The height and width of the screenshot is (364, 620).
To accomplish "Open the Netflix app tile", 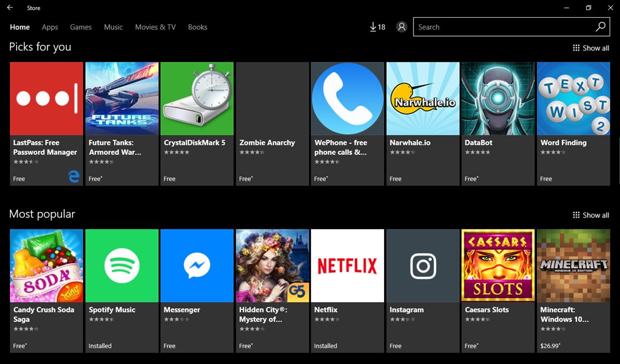I will pyautogui.click(x=347, y=266).
